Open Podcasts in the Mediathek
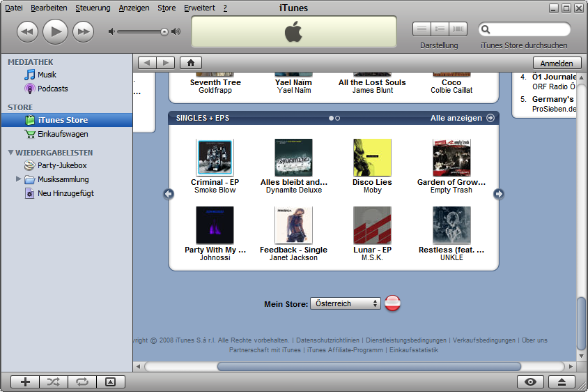The width and height of the screenshot is (588, 392). (52, 89)
